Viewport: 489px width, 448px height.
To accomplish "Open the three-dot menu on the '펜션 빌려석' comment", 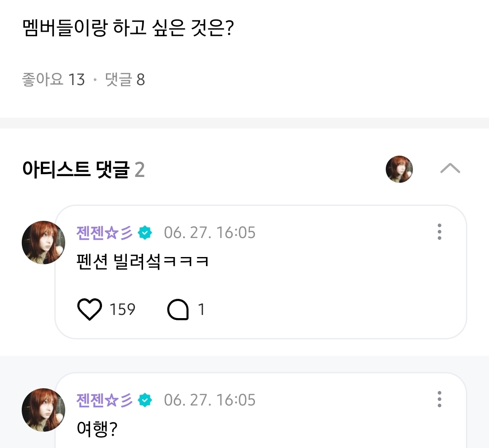I will (439, 232).
